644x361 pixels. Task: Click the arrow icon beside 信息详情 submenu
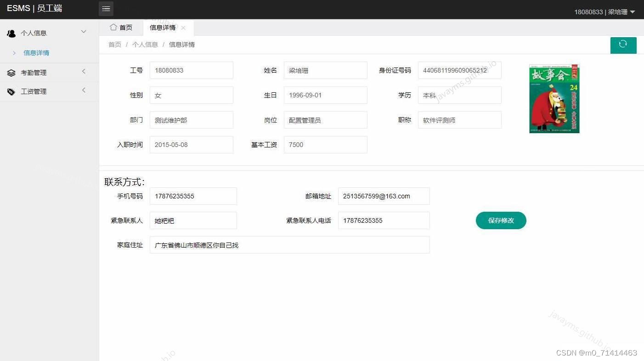pyautogui.click(x=15, y=53)
